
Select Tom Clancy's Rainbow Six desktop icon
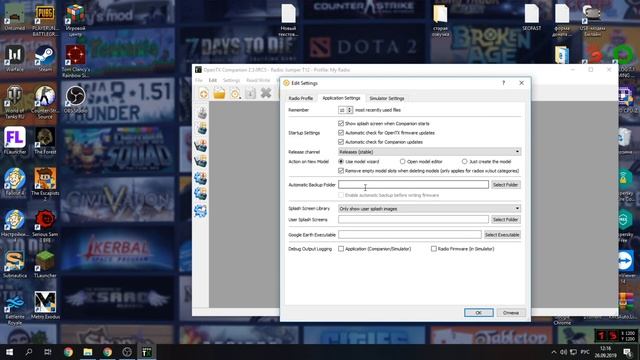pos(76,61)
